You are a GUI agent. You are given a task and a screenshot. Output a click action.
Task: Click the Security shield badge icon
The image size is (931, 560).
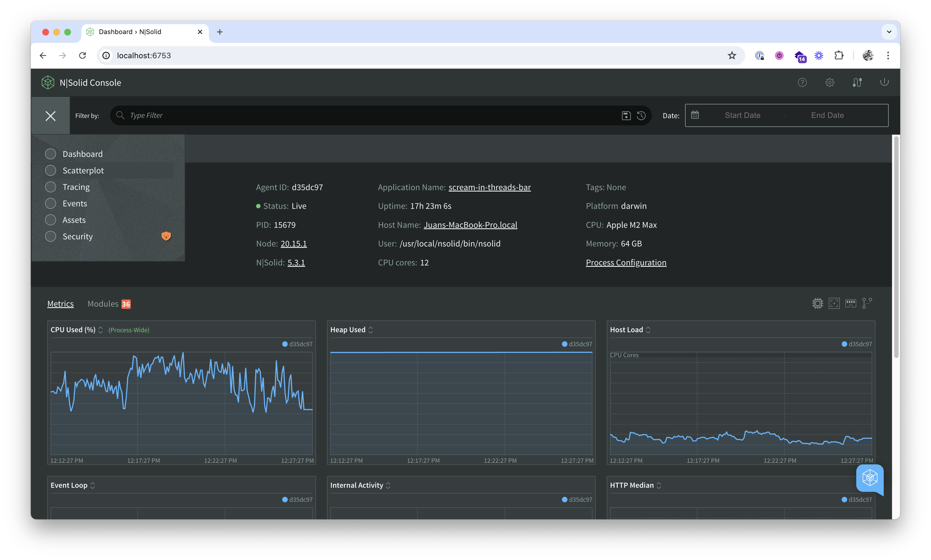click(x=166, y=236)
